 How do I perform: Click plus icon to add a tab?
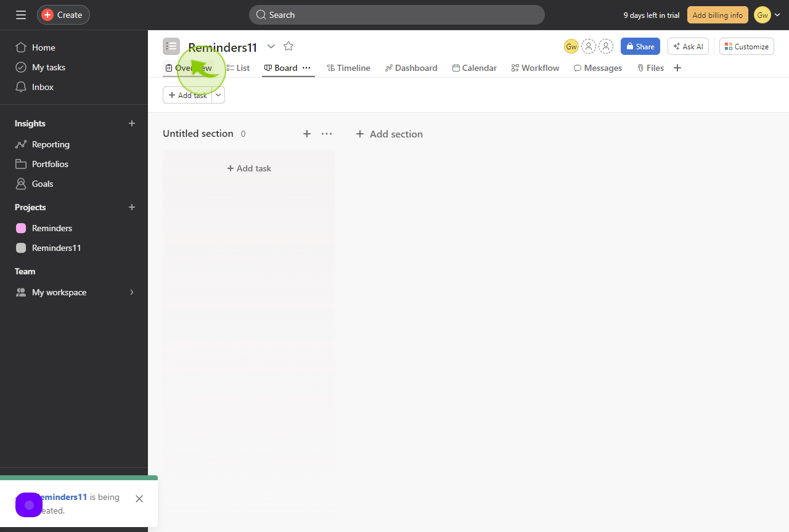point(677,68)
